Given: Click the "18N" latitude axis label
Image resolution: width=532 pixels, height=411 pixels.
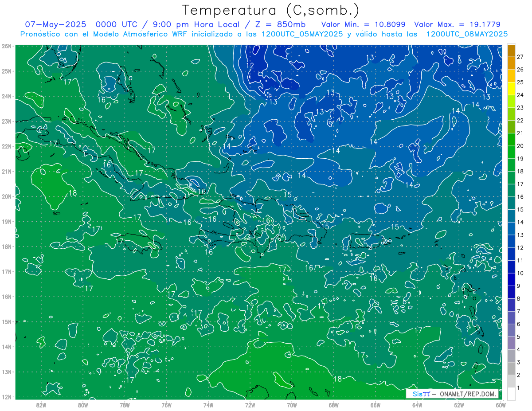Looking at the screenshot, I should click(7, 247).
